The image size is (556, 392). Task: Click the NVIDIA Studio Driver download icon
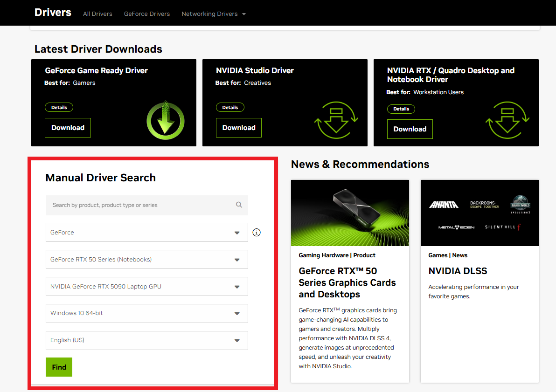(336, 120)
